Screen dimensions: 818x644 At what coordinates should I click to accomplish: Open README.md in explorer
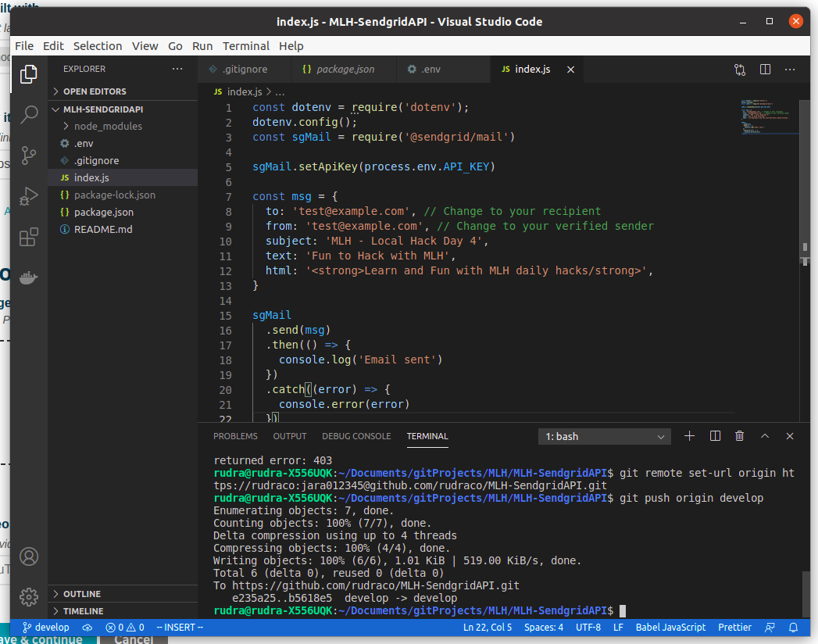coord(123,230)
